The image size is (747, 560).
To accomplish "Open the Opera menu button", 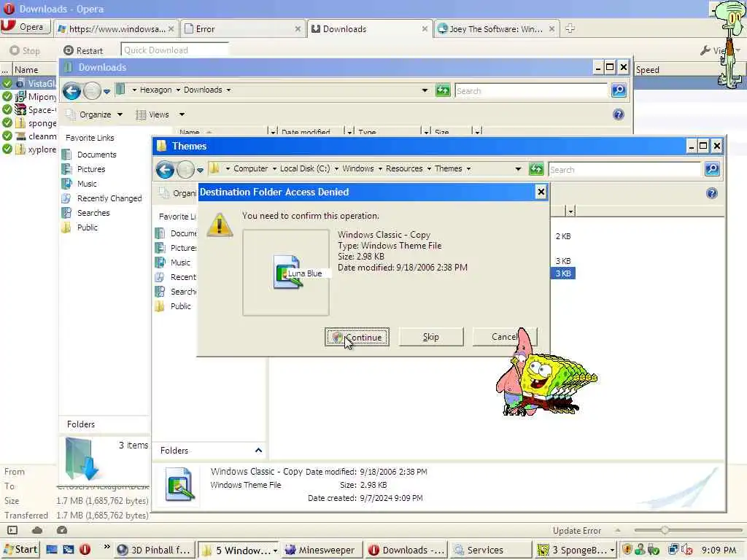I will click(26, 27).
